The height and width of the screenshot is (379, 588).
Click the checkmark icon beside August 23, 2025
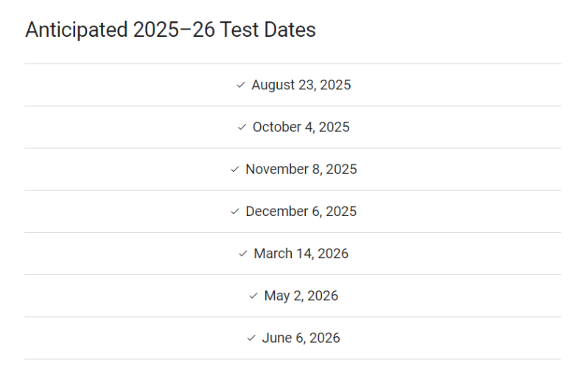tap(240, 85)
